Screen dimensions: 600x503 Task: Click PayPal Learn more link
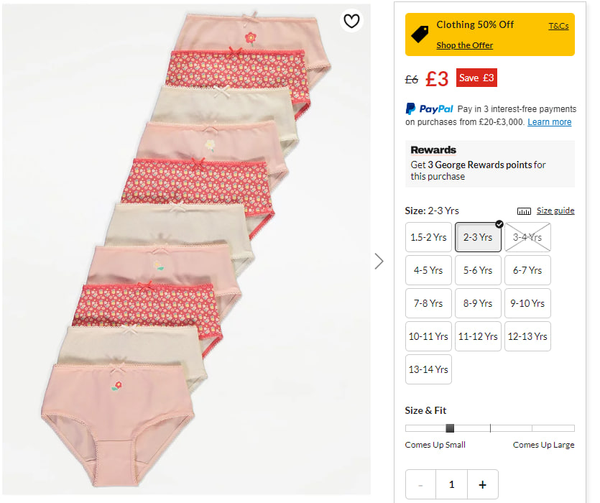pyautogui.click(x=550, y=122)
